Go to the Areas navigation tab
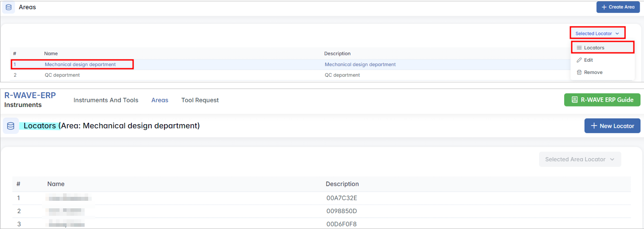The width and height of the screenshot is (644, 229). pos(160,100)
